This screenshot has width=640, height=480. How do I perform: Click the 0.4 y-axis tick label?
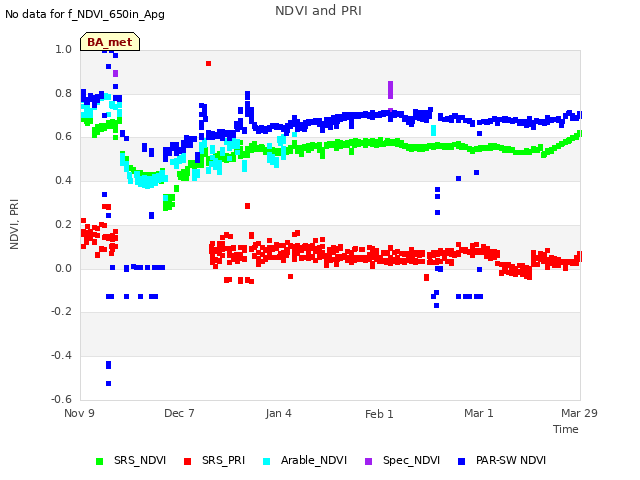click(63, 180)
